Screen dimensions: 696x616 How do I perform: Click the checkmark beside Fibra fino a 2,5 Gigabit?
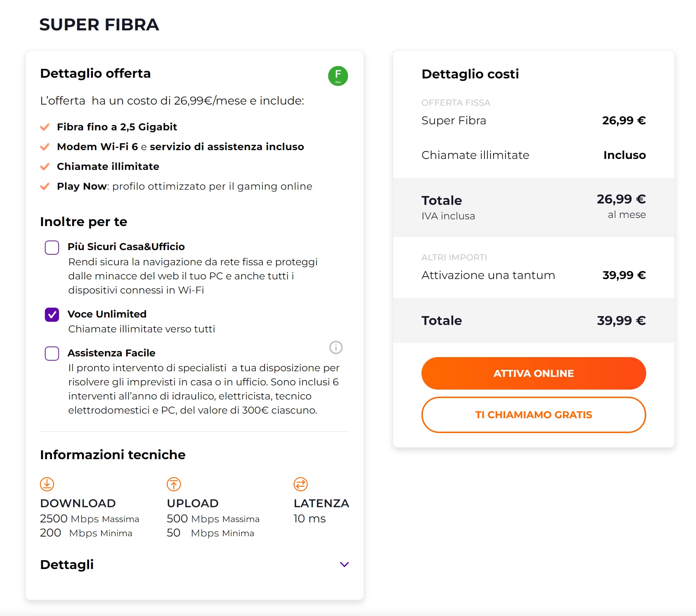click(45, 127)
